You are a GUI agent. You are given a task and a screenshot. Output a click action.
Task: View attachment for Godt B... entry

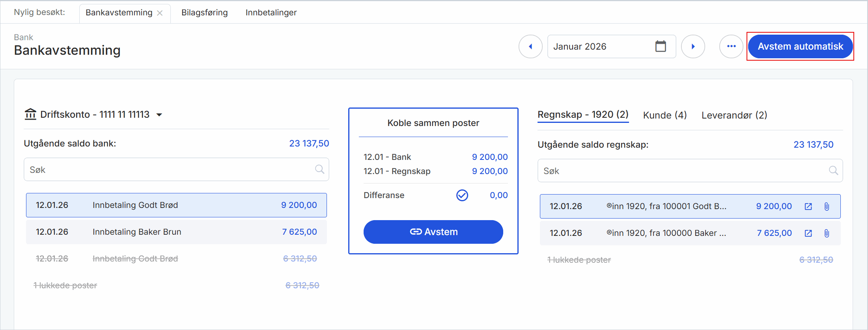click(x=827, y=206)
